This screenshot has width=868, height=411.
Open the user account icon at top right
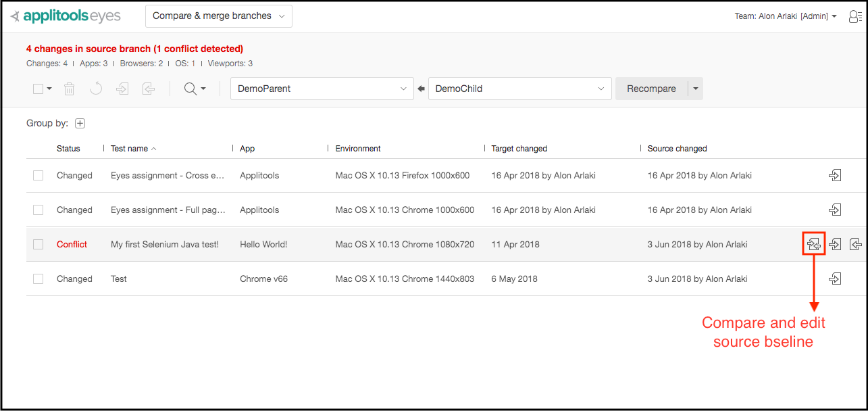point(855,16)
